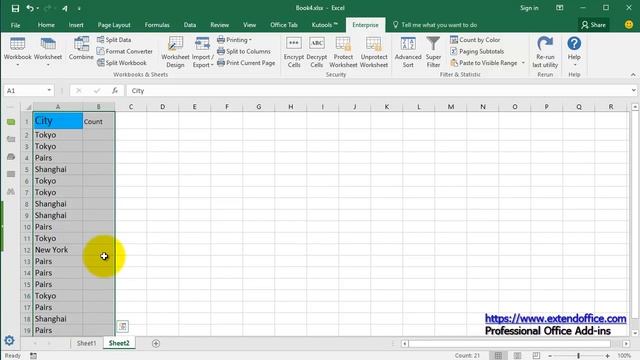Click the Share button
The width and height of the screenshot is (640, 360).
click(x=593, y=25)
